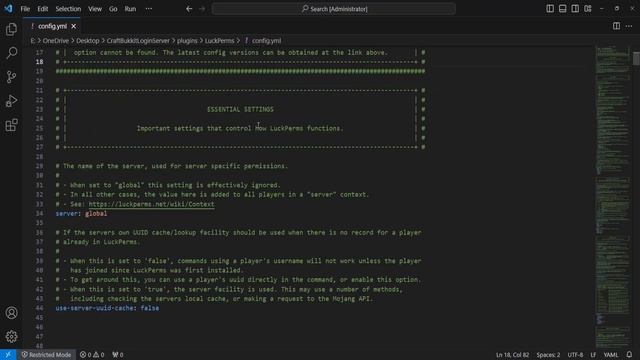
Task: Open errors and warnings count
Action: [x=92, y=355]
